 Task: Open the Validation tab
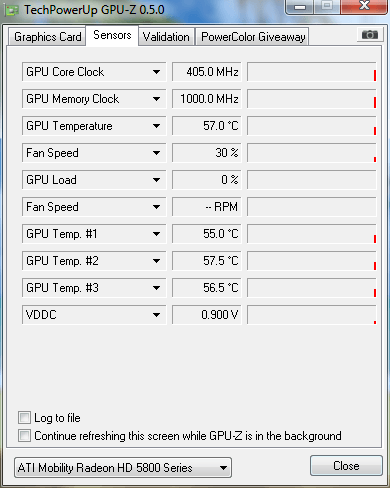166,37
